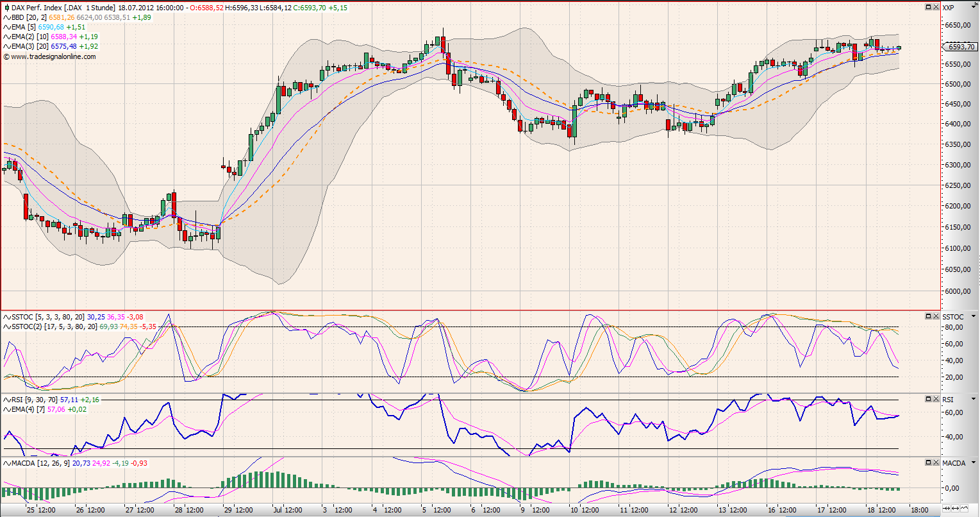Image resolution: width=980 pixels, height=517 pixels.
Task: Click the current price marker 6593,70
Action: 959,47
